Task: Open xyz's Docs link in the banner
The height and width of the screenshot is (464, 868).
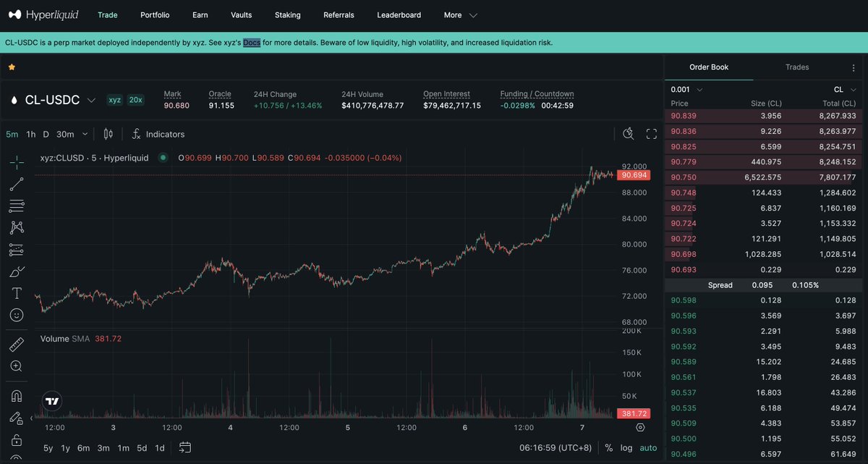Action: pyautogui.click(x=250, y=42)
